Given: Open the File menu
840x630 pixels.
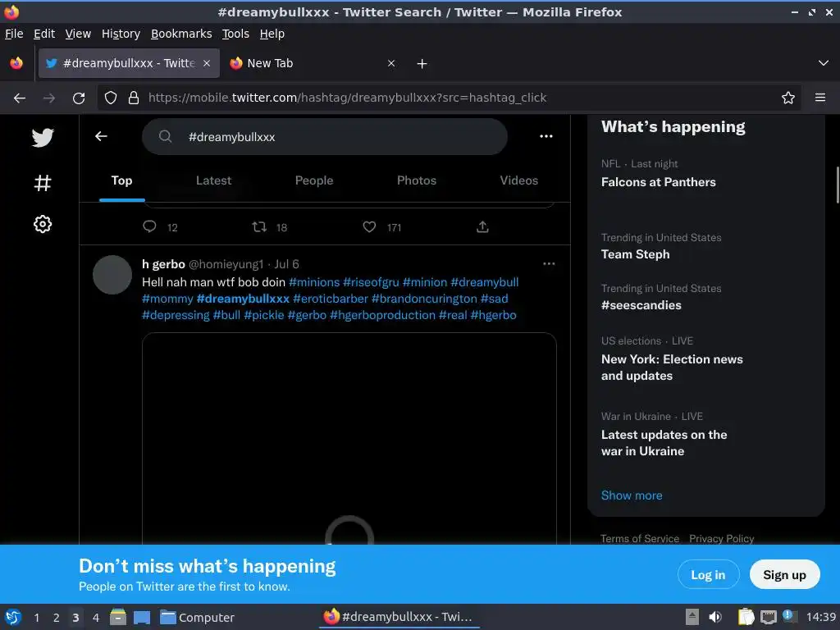Looking at the screenshot, I should coord(14,34).
